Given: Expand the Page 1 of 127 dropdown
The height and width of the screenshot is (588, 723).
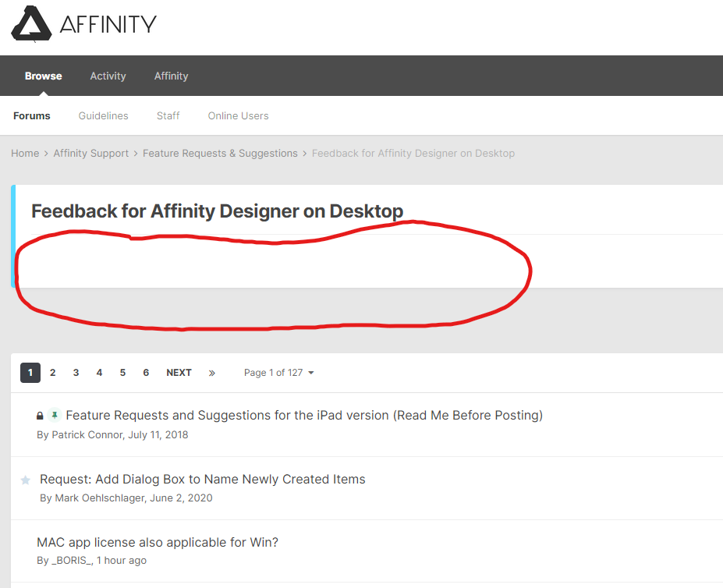Looking at the screenshot, I should click(x=279, y=373).
